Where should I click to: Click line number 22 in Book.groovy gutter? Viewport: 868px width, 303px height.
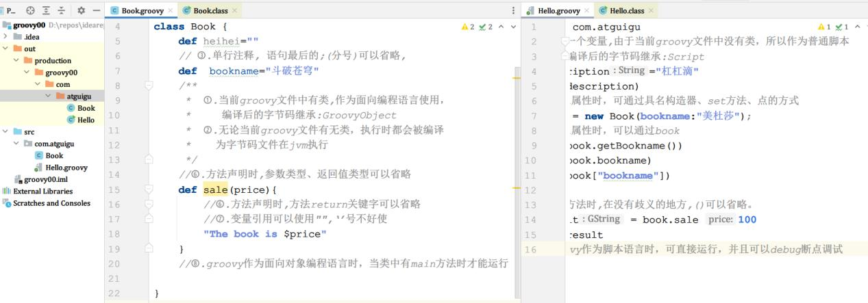(114, 293)
